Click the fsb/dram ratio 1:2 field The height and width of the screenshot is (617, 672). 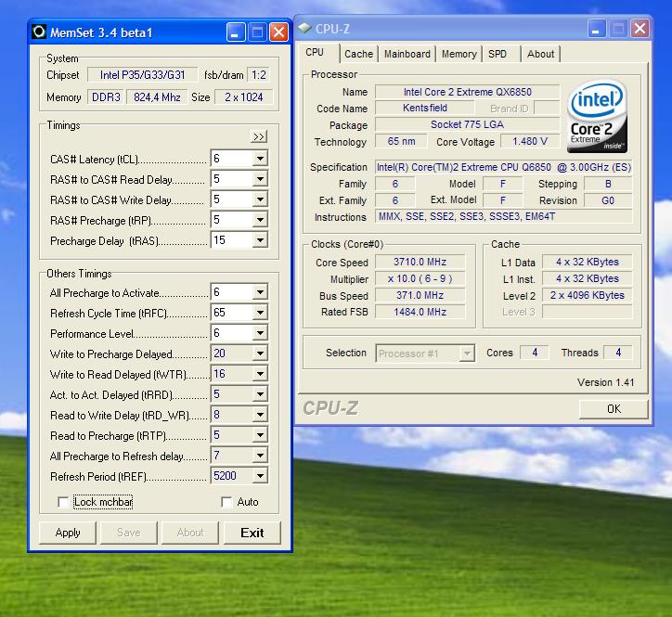point(258,75)
